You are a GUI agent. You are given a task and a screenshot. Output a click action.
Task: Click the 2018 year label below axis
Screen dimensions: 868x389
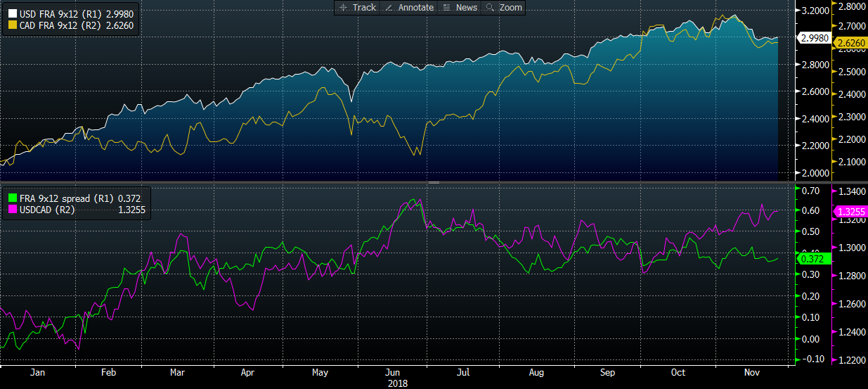click(x=396, y=384)
